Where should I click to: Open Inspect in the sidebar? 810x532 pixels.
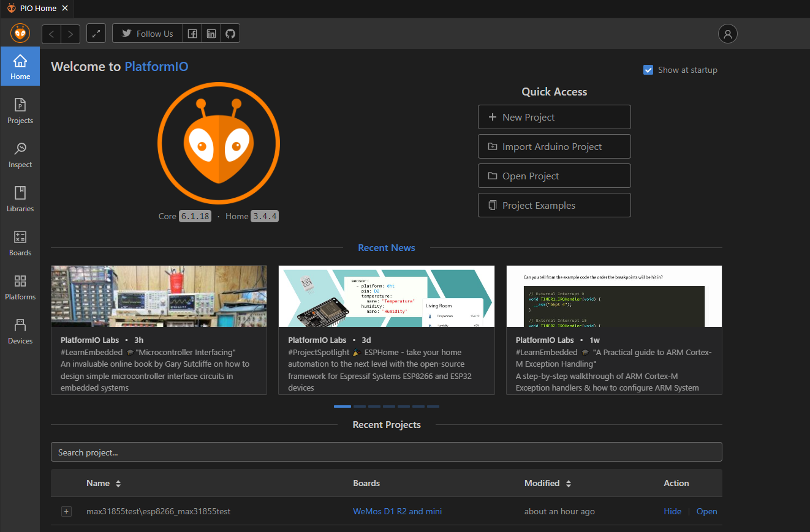20,155
